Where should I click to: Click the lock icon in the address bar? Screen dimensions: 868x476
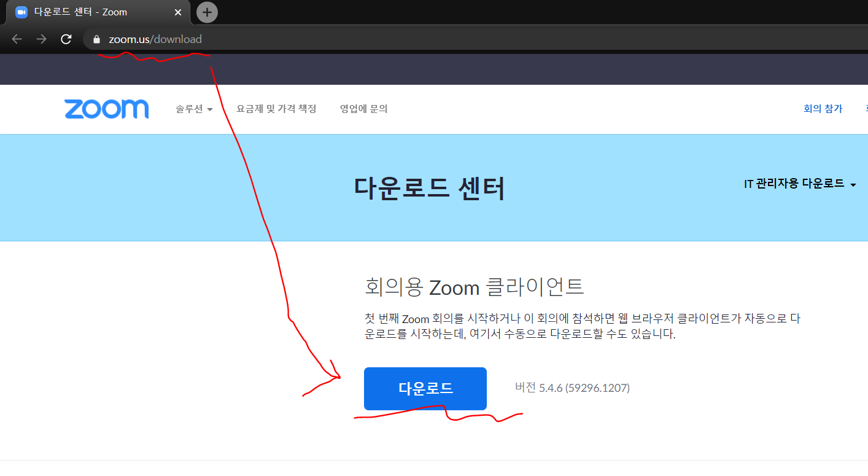[x=96, y=39]
